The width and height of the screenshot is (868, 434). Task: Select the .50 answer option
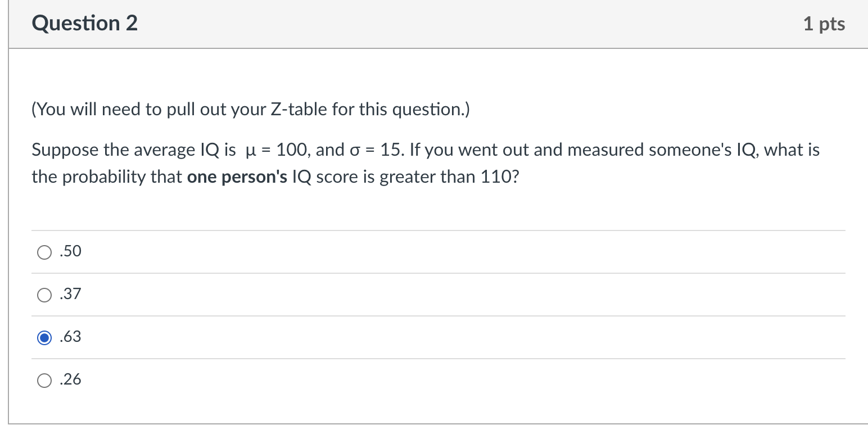44,252
